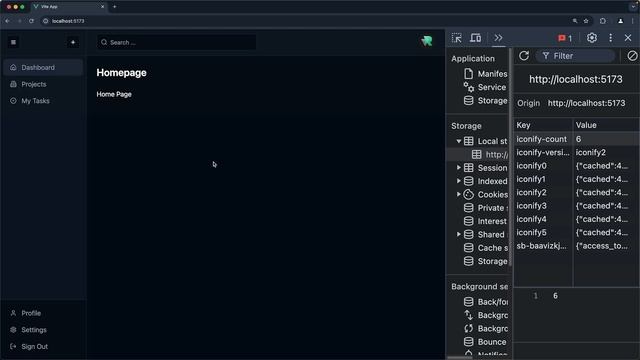Select the http:// local storage origin entry
This screenshot has width=640, height=360.
[x=489, y=154]
